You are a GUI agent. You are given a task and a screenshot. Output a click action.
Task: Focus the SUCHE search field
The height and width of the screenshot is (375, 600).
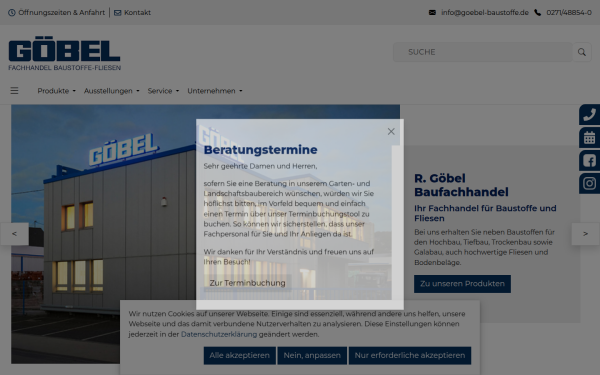(x=483, y=52)
